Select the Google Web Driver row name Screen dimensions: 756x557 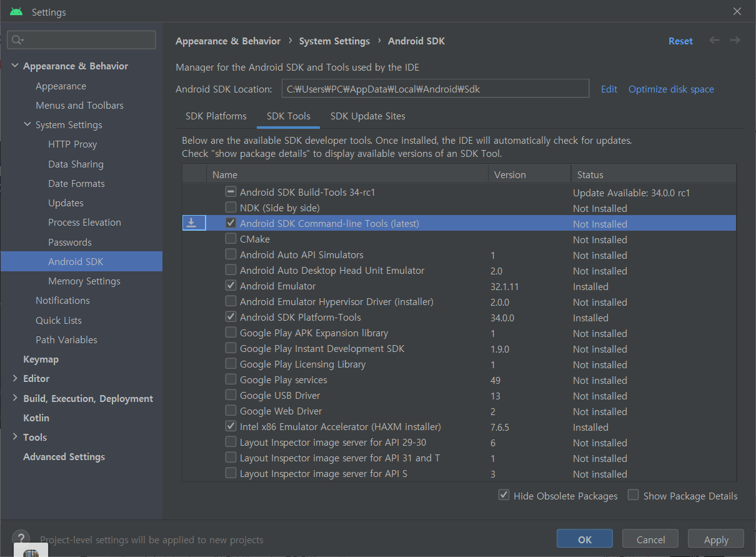(281, 411)
